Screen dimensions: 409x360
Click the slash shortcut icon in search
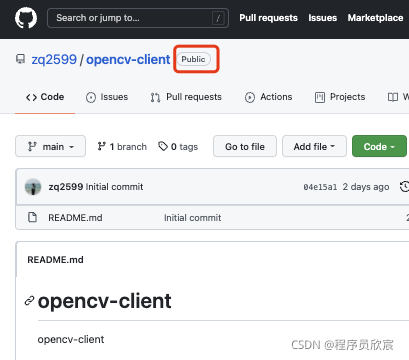click(x=218, y=18)
